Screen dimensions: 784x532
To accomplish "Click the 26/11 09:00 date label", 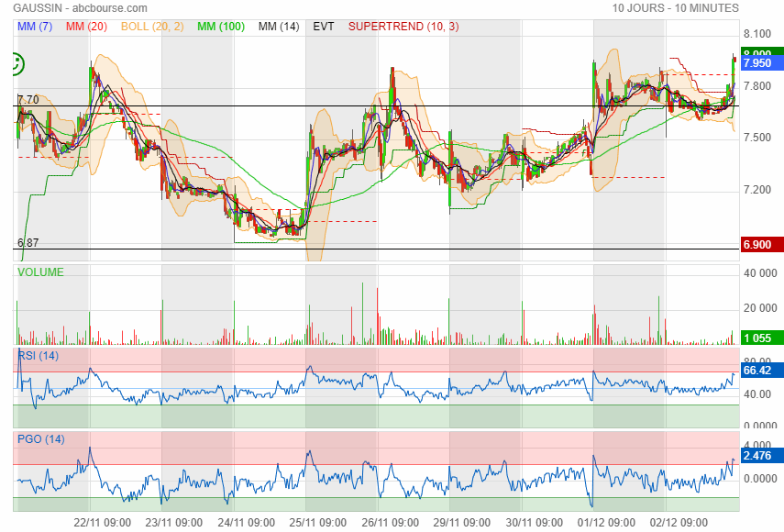I will coord(390,523).
